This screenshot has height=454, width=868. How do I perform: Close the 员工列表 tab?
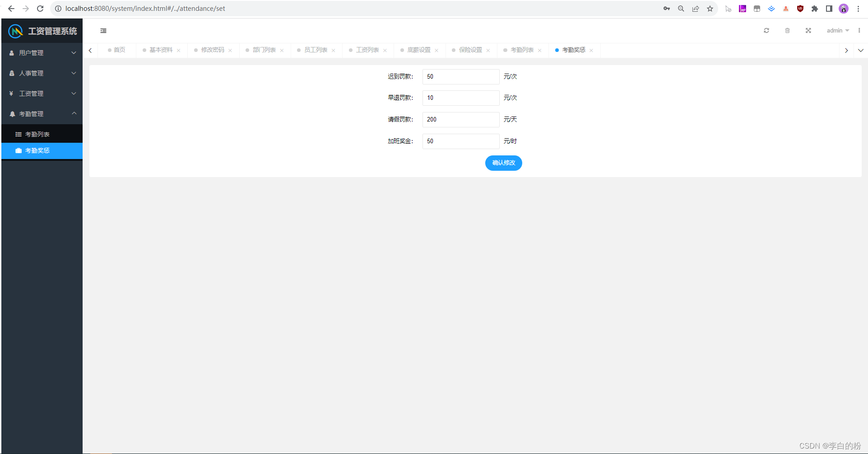[333, 51]
